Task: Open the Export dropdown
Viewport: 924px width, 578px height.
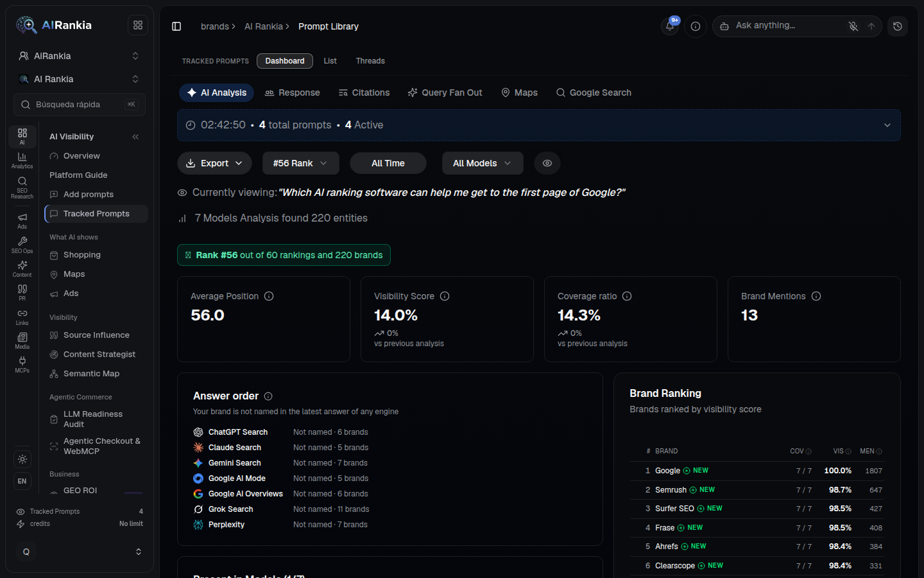Action: [x=214, y=163]
